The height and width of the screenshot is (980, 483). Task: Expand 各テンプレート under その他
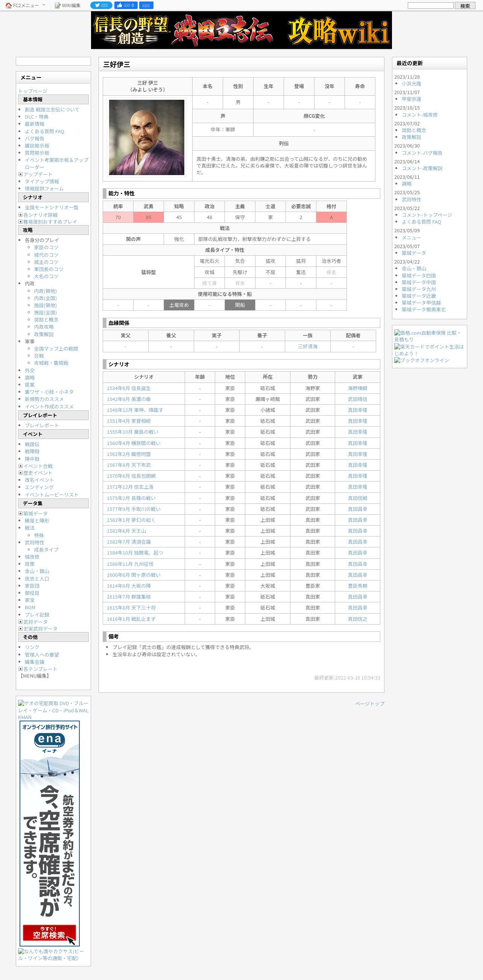click(x=21, y=669)
